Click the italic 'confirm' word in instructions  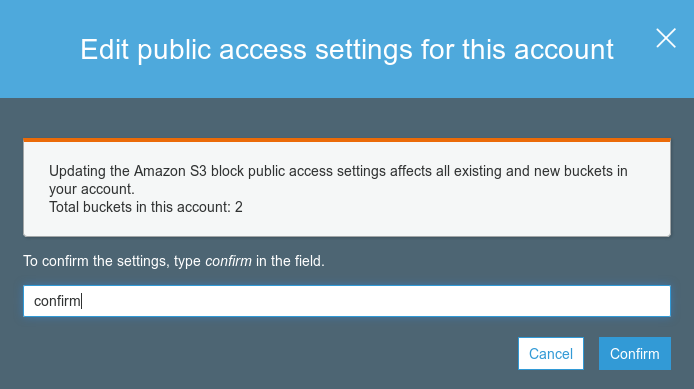coord(228,261)
